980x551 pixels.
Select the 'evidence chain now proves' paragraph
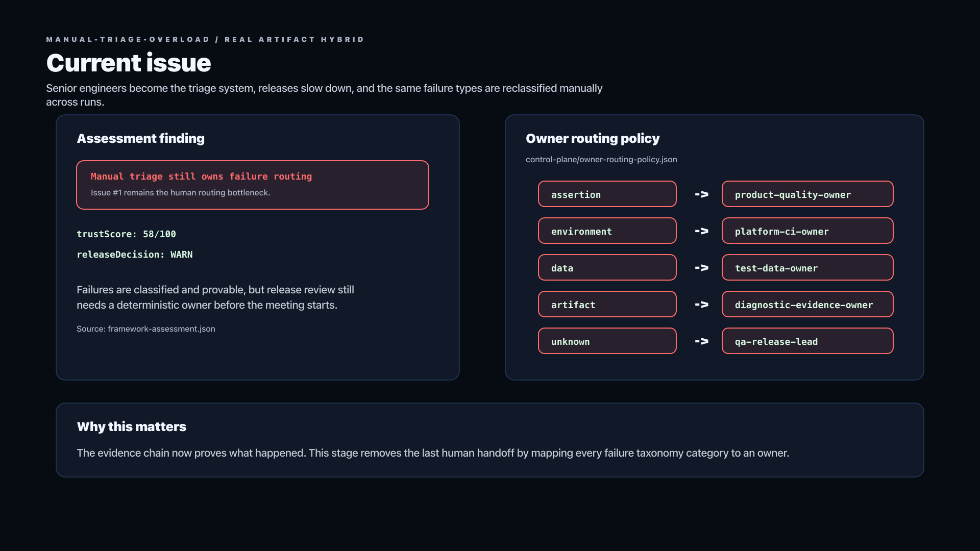(433, 453)
